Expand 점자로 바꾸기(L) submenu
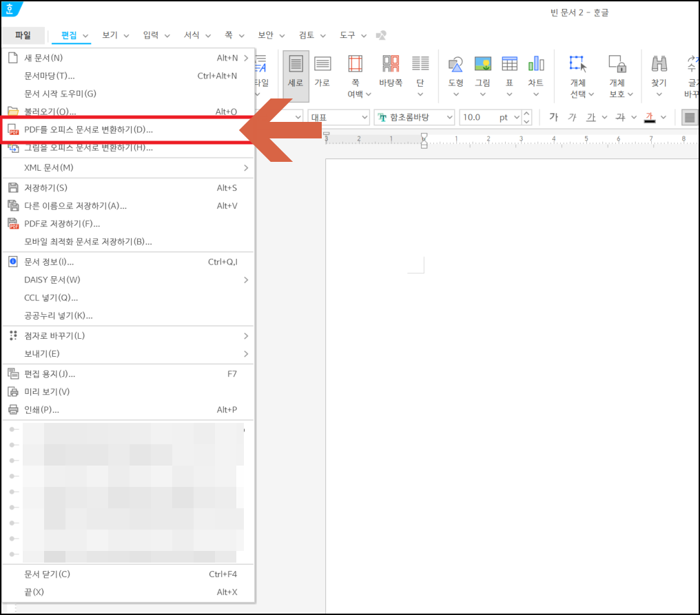 click(x=128, y=335)
